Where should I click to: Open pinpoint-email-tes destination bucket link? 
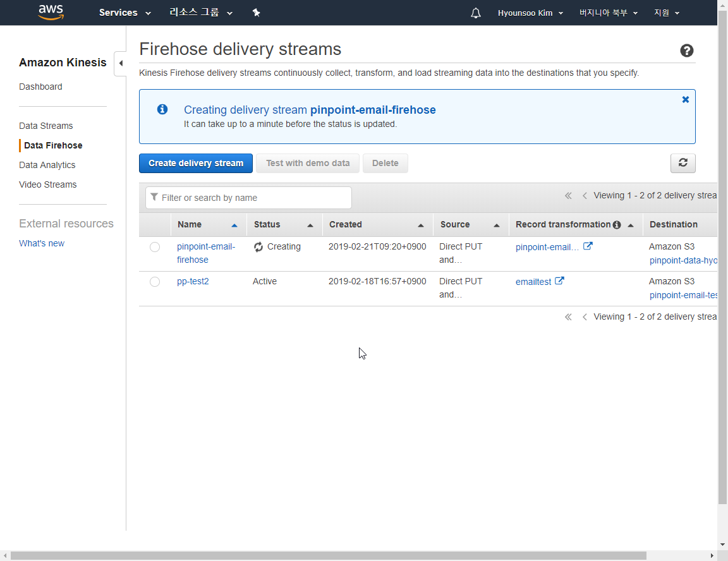[x=683, y=295]
